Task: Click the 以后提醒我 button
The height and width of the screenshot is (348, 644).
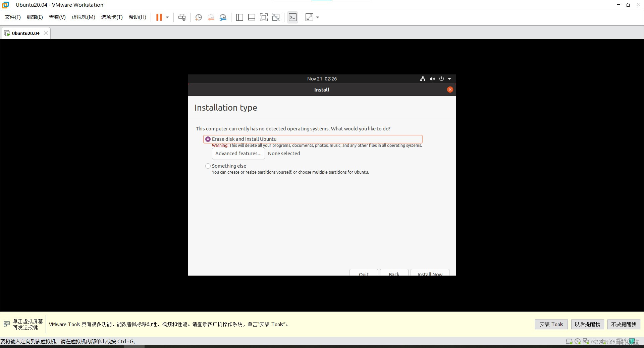Action: pyautogui.click(x=587, y=324)
